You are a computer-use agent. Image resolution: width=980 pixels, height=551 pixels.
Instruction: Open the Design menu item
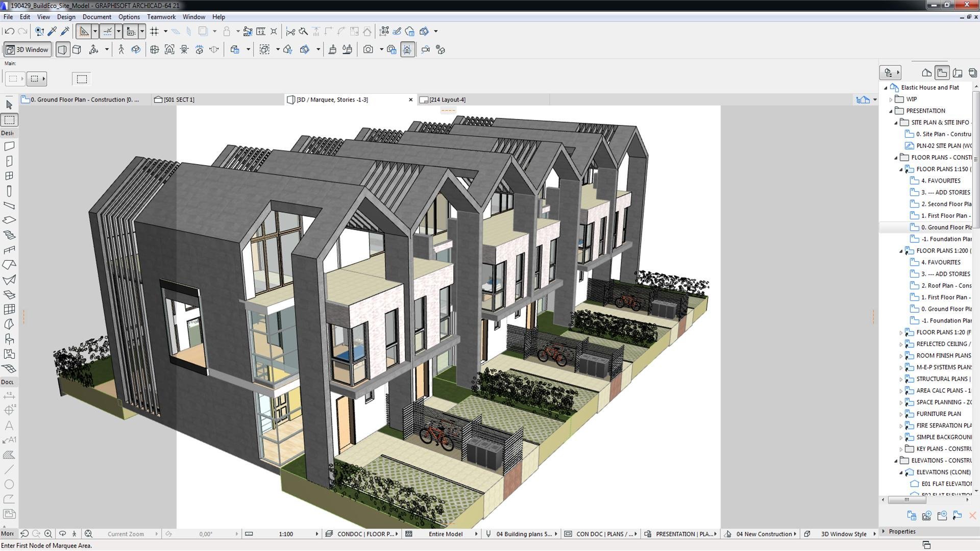point(65,17)
